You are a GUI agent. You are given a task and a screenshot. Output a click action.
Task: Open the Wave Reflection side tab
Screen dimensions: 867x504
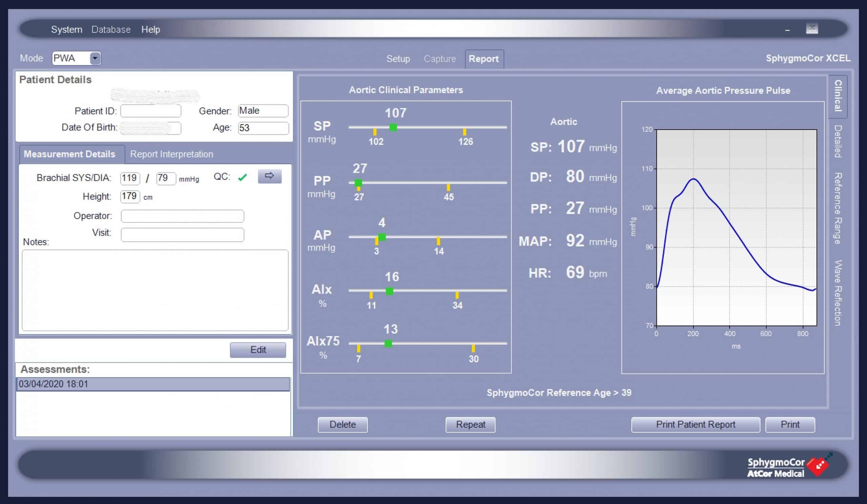pos(838,292)
